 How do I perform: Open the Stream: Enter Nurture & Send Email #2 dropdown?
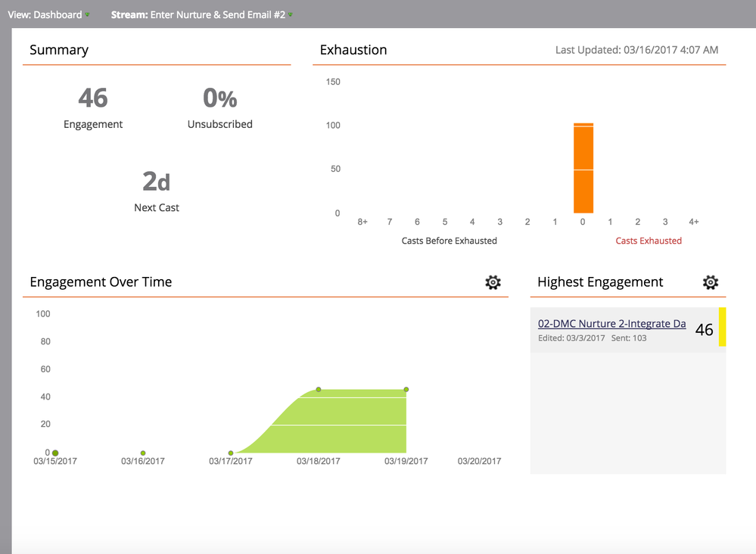click(x=201, y=14)
